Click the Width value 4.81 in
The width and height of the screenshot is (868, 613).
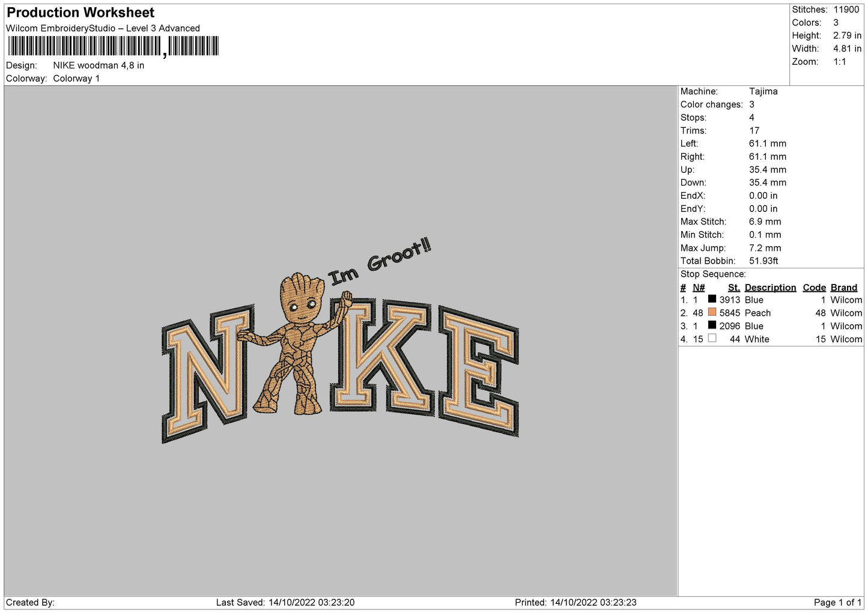point(847,49)
